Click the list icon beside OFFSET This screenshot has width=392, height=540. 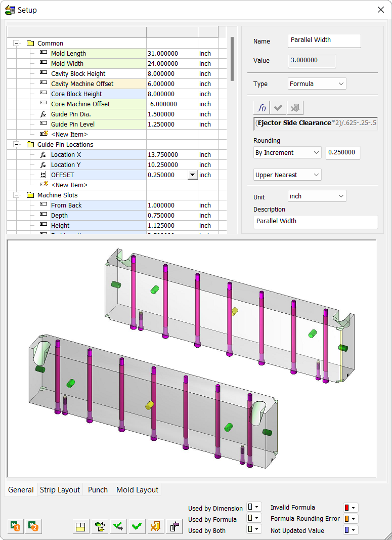click(43, 175)
